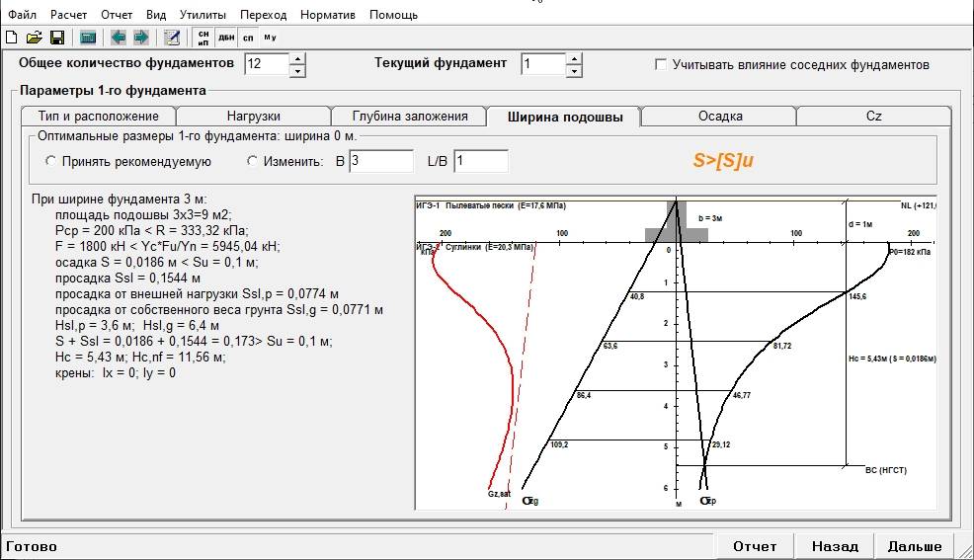Image resolution: width=974 pixels, height=560 pixels.
Task: Select the МУ toolbar button
Action: (x=270, y=38)
